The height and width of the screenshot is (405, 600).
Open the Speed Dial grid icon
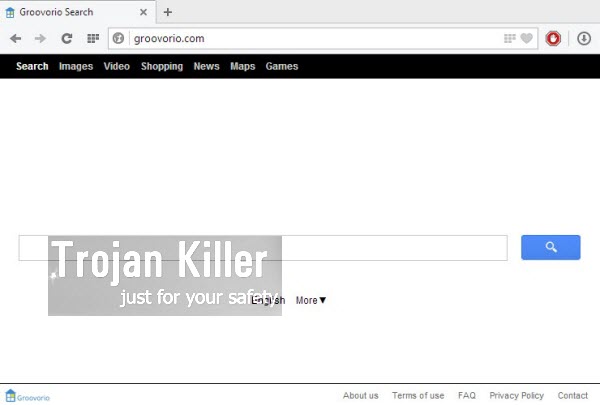coord(93,39)
